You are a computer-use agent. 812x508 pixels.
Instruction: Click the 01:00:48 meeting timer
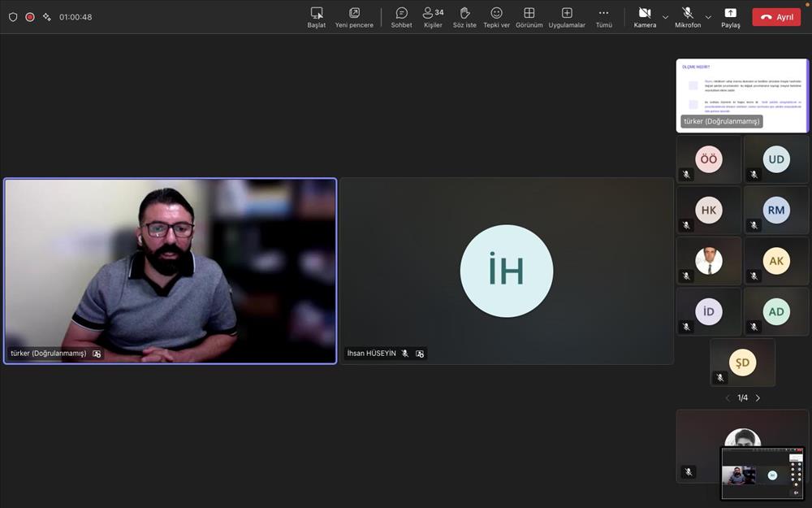[x=76, y=17]
